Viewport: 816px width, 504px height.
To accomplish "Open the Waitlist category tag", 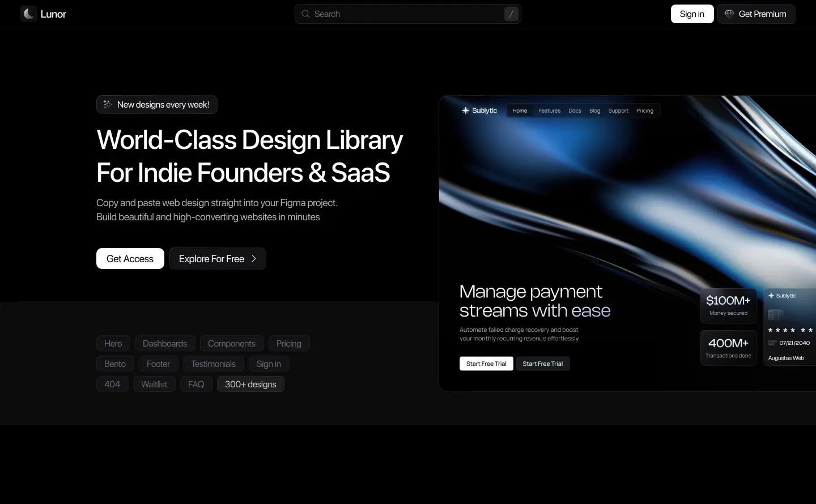I will (154, 385).
